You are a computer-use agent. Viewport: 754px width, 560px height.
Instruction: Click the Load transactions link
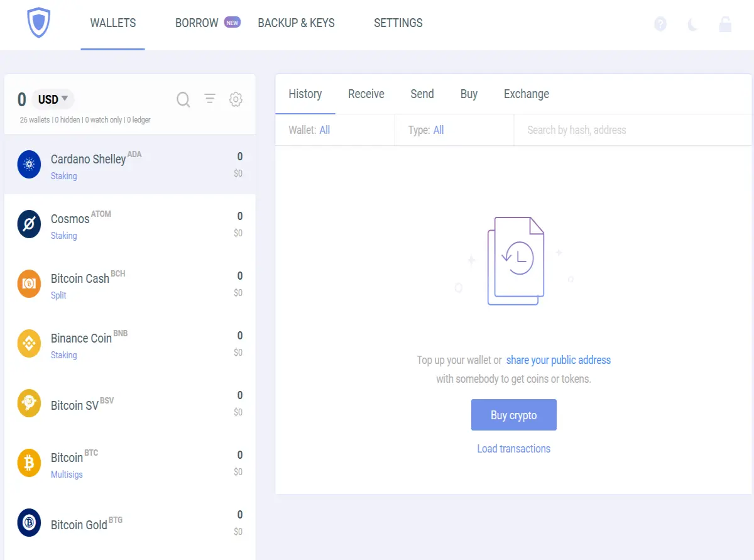(x=514, y=449)
